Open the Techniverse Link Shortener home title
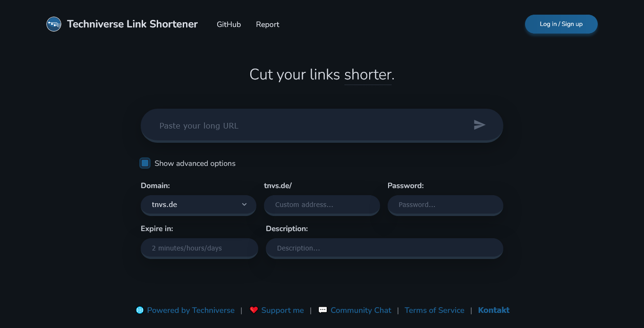644x328 pixels. [132, 24]
